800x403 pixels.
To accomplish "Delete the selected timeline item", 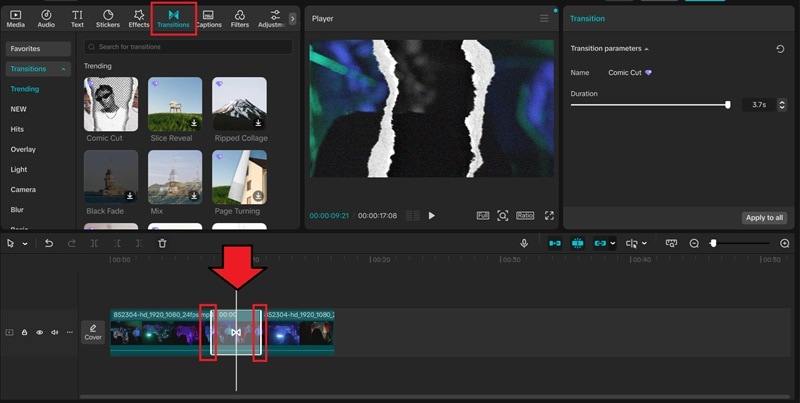I will coord(162,244).
